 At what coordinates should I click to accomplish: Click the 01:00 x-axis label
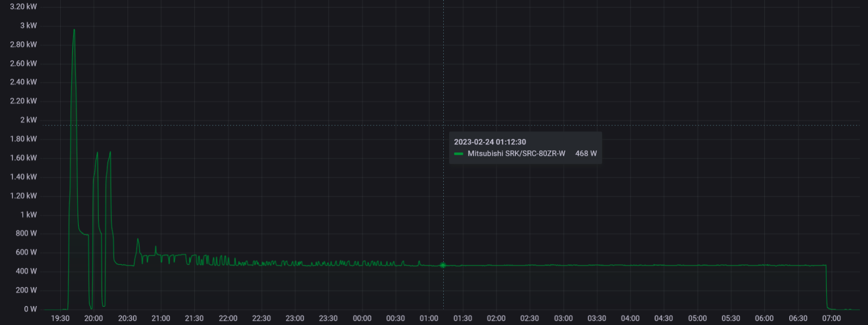click(x=429, y=318)
